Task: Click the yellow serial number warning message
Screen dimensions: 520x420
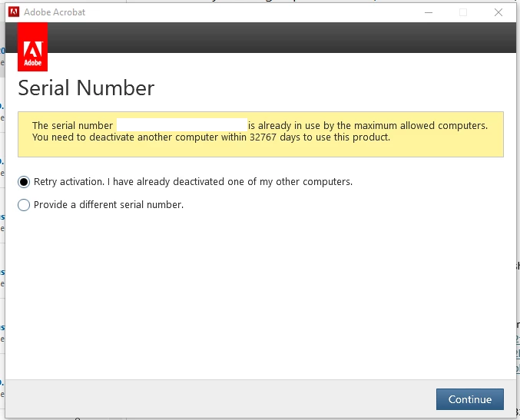Action: (x=260, y=134)
